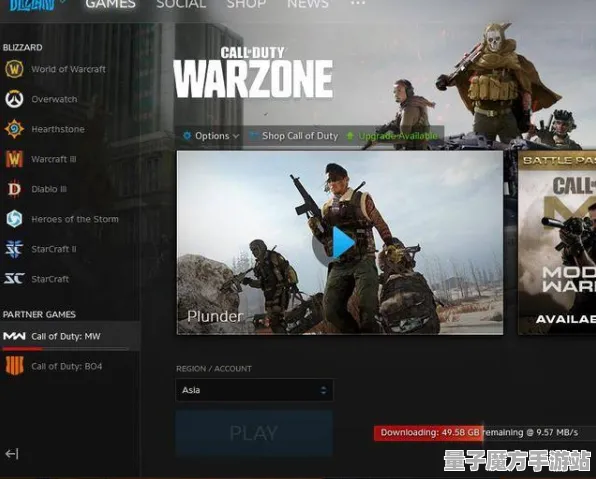Image resolution: width=596 pixels, height=479 pixels.
Task: Click the Plunder caption text
Action: pos(215,316)
